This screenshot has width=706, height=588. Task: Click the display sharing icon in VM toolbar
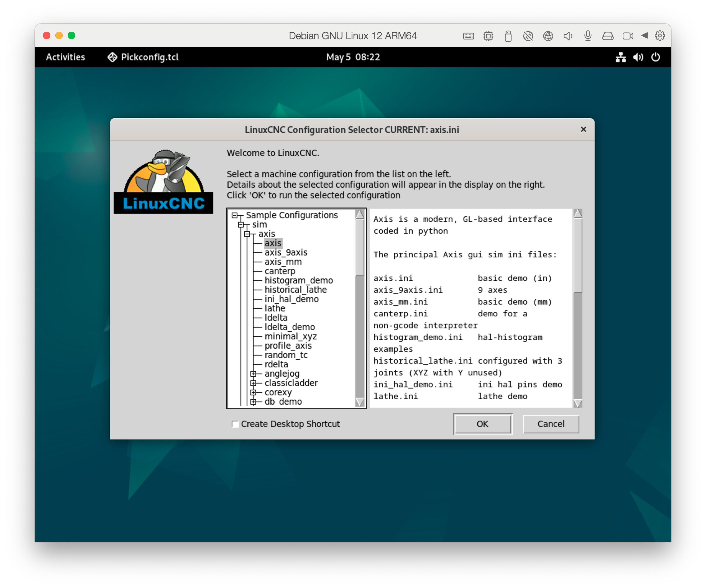[x=528, y=36]
